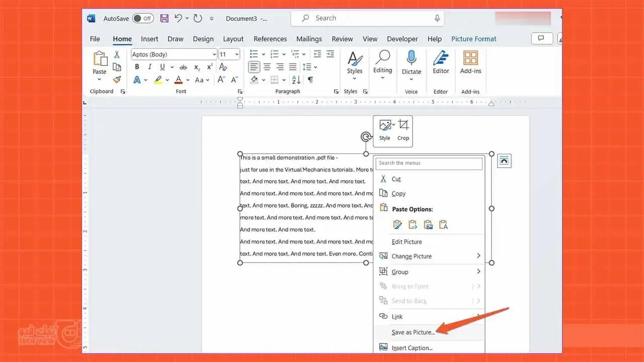Viewport: 644px width, 362px height.
Task: Toggle Align Right paragraph alignment
Action: click(x=280, y=67)
